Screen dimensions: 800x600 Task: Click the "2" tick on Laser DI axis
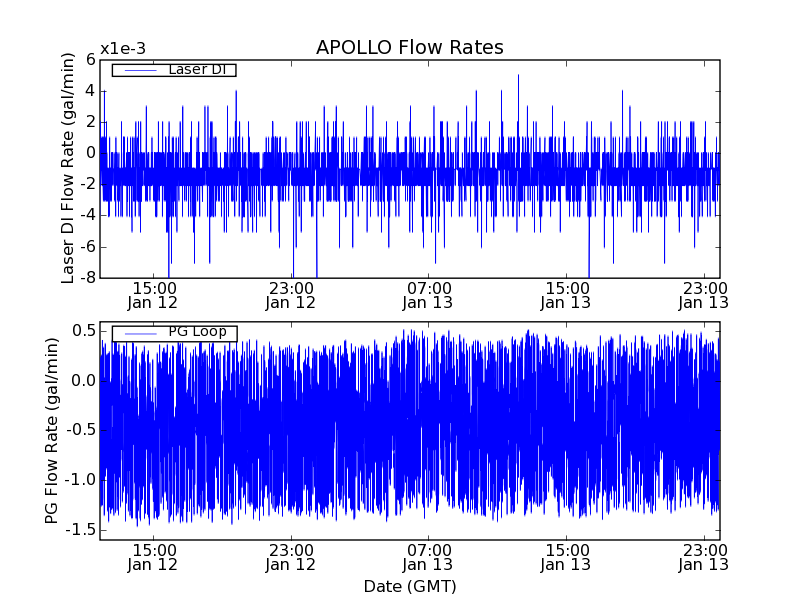pos(91,122)
